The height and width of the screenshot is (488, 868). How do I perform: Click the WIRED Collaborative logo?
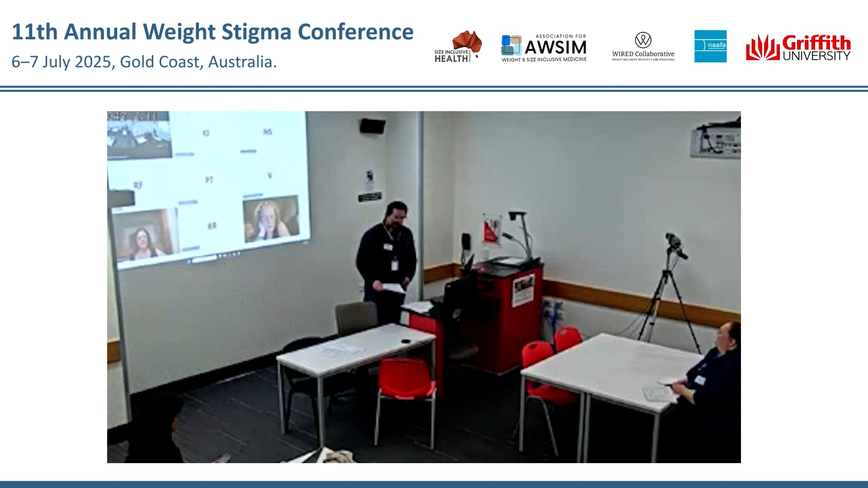click(x=643, y=47)
